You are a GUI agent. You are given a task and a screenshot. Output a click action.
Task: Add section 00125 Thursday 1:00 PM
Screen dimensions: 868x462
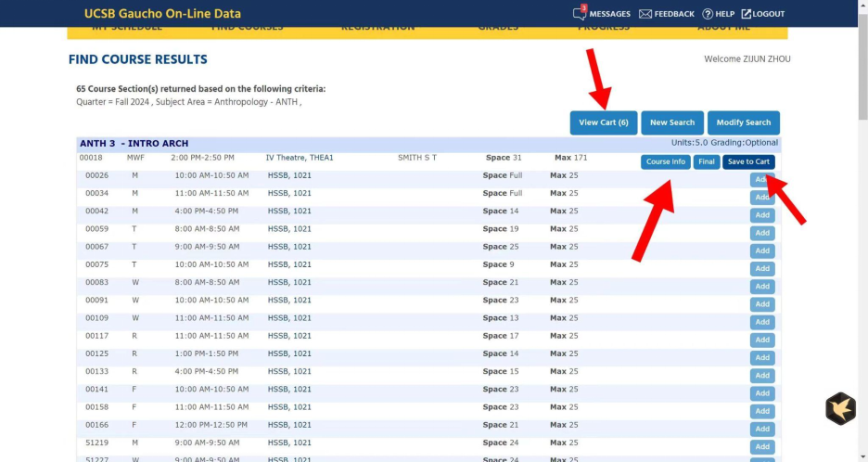(762, 357)
